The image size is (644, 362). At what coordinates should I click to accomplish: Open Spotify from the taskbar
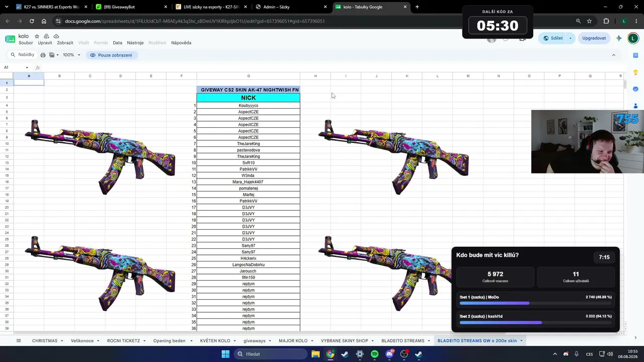click(374, 354)
